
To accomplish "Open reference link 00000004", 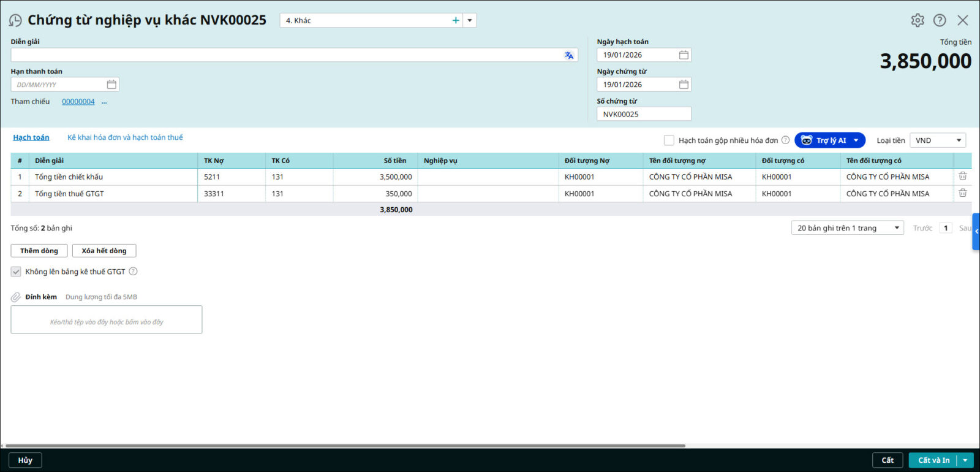I will point(78,102).
